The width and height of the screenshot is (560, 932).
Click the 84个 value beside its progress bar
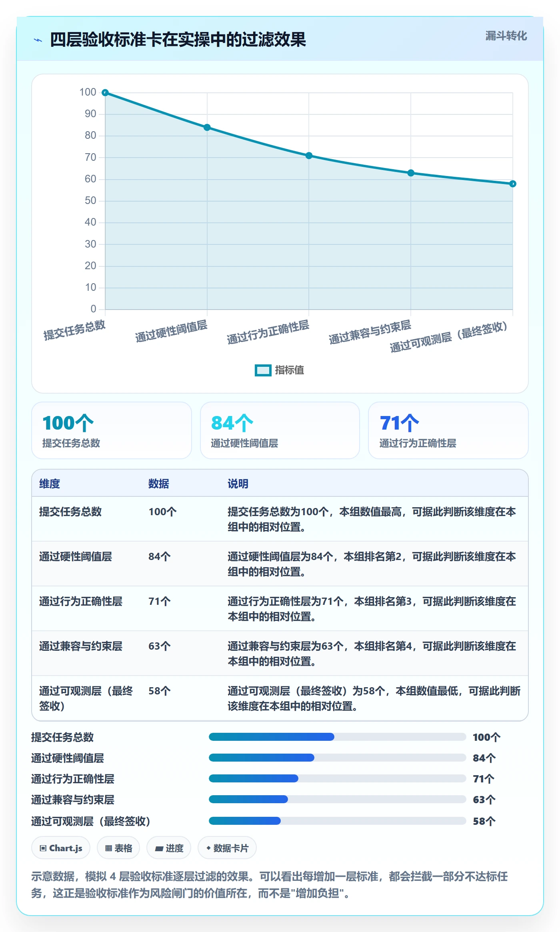484,758
